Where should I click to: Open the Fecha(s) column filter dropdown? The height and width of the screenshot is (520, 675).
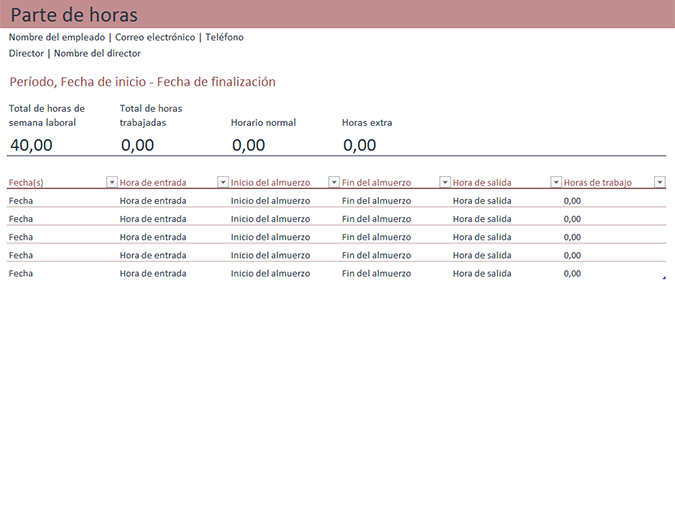(x=111, y=182)
